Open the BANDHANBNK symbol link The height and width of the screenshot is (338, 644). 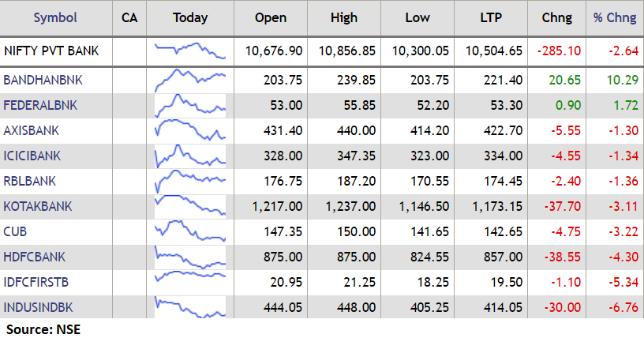[43, 81]
